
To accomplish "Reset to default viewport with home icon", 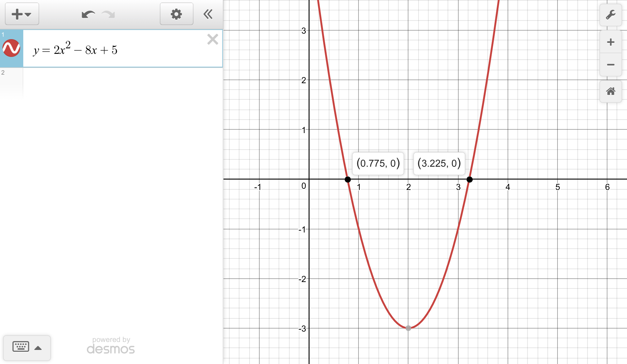I will (610, 91).
